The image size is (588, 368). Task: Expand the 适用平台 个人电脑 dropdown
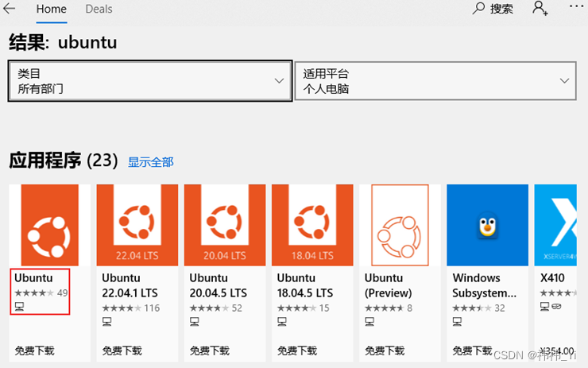pos(435,81)
